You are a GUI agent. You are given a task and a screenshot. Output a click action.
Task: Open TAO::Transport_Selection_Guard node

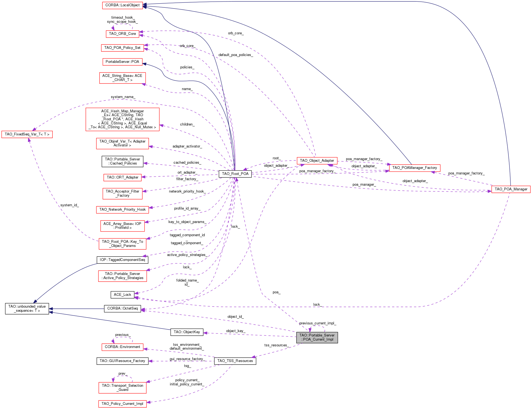click(x=122, y=388)
